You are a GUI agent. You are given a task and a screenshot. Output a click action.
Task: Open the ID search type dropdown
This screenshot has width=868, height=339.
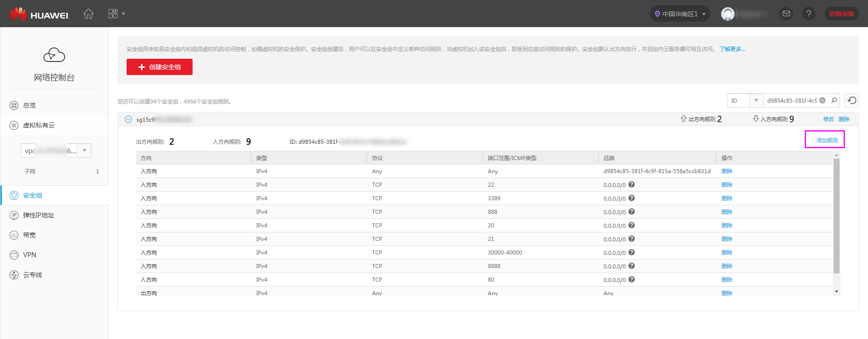coord(756,100)
